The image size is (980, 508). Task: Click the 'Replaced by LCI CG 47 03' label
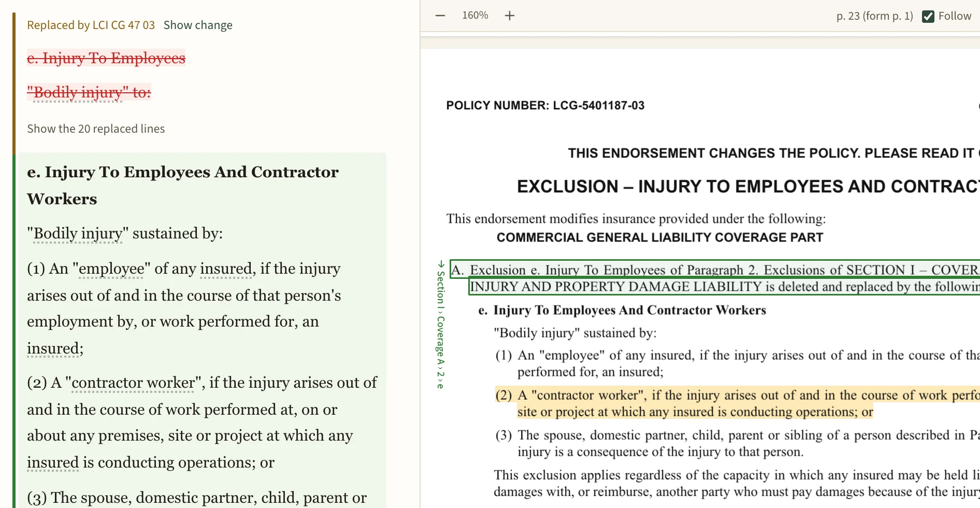click(x=91, y=25)
